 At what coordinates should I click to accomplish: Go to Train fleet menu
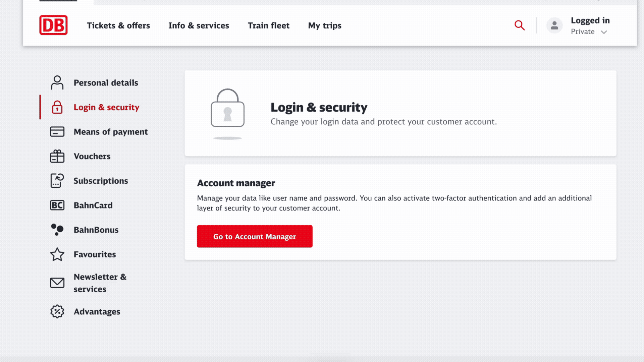(269, 25)
